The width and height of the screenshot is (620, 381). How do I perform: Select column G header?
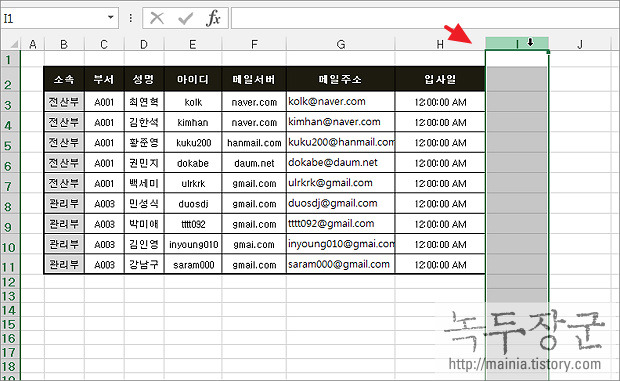[340, 44]
